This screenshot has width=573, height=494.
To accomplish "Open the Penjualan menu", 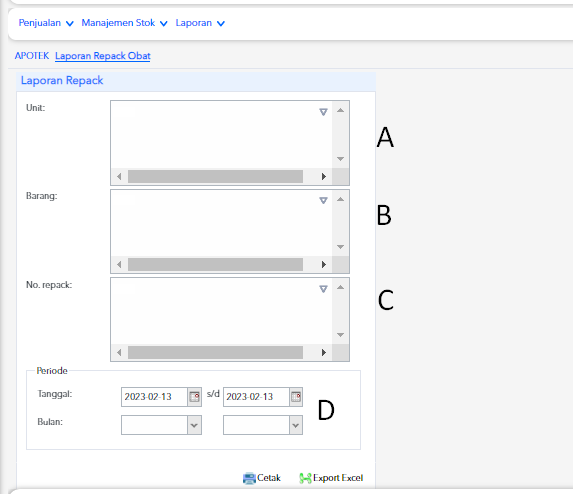I will (x=46, y=23).
